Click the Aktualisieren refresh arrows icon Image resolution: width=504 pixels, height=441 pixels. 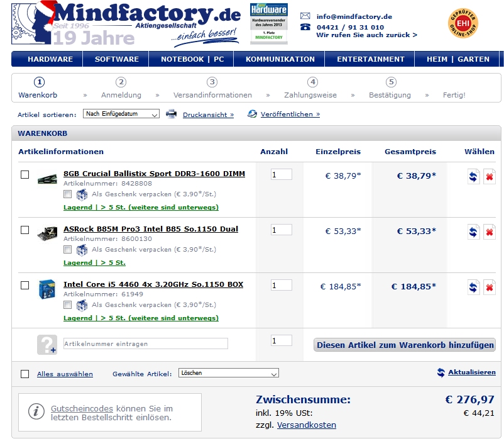pos(441,372)
